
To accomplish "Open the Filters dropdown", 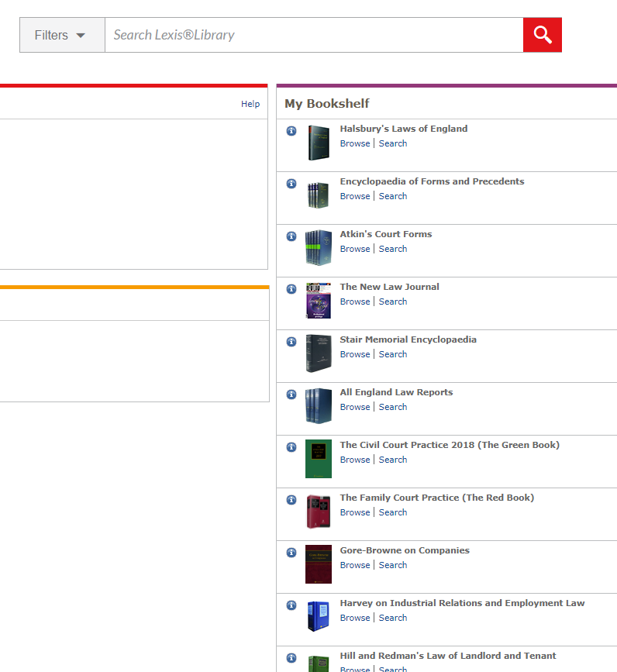I will pos(62,35).
